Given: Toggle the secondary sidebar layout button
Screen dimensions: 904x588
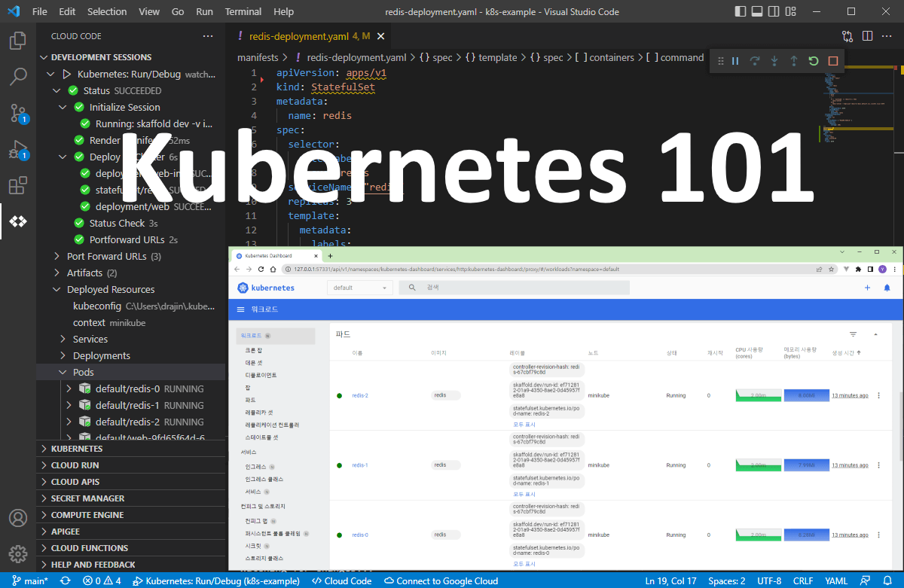Looking at the screenshot, I should 773,11.
